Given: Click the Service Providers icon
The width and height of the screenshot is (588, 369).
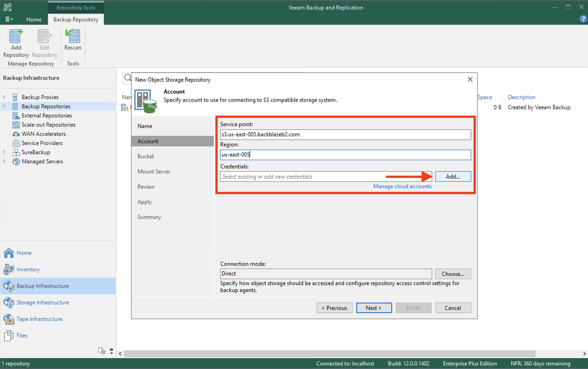Looking at the screenshot, I should pos(16,143).
